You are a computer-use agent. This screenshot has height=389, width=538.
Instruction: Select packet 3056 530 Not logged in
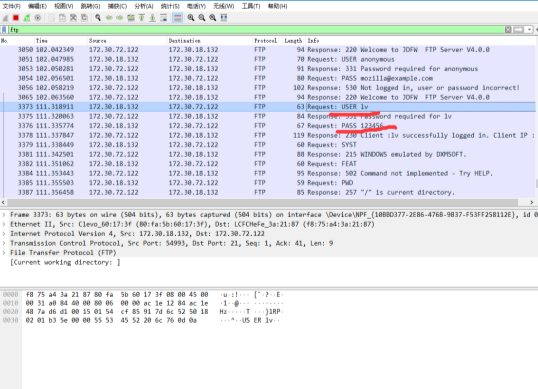point(268,88)
